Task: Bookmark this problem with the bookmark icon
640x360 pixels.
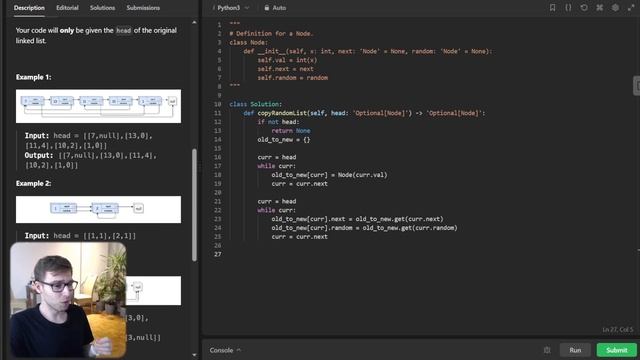Action: click(x=552, y=8)
